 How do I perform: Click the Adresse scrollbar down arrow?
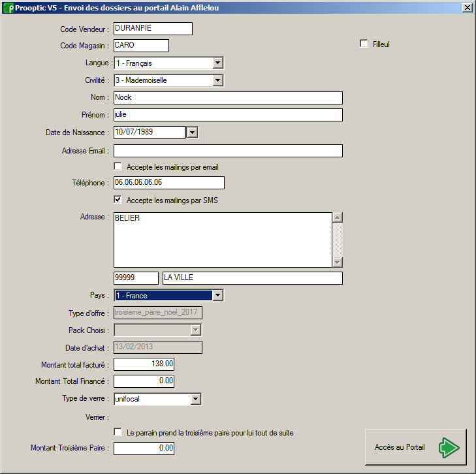pos(338,262)
